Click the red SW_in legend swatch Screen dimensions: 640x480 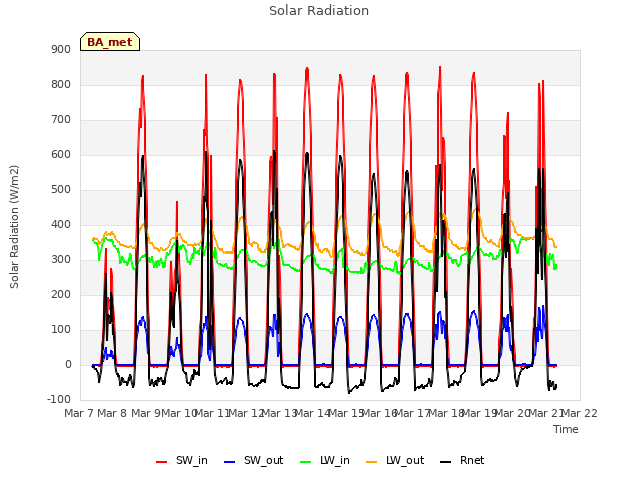click(162, 462)
